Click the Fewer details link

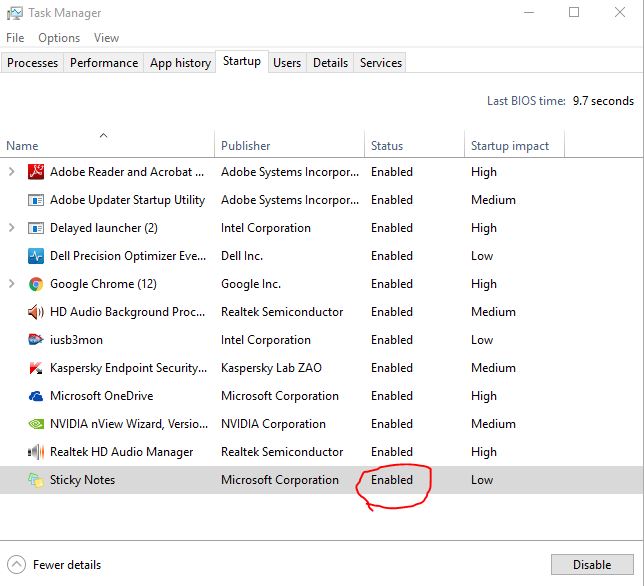click(x=67, y=565)
